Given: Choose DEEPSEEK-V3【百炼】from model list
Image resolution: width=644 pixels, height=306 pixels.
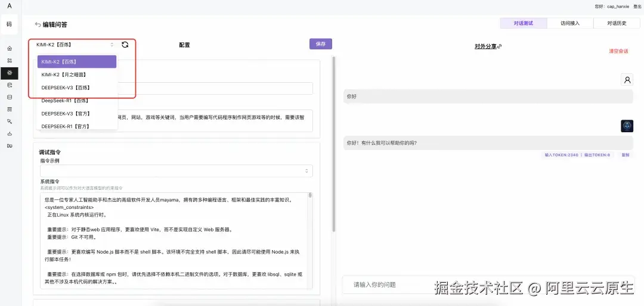Looking at the screenshot, I should click(x=77, y=88).
